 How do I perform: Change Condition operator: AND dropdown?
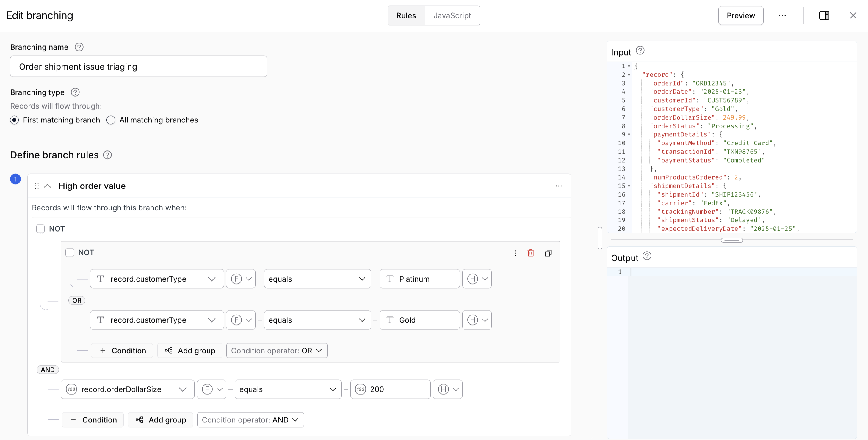point(250,420)
